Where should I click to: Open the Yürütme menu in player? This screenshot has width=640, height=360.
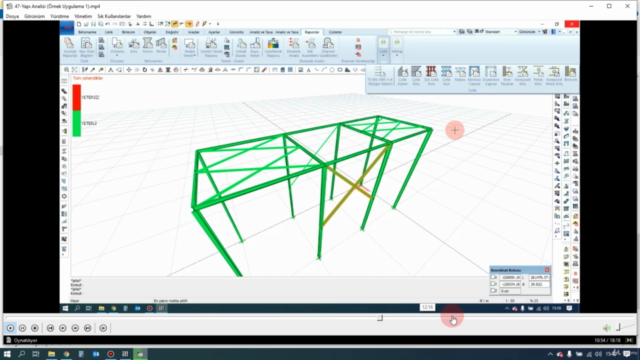(x=59, y=16)
